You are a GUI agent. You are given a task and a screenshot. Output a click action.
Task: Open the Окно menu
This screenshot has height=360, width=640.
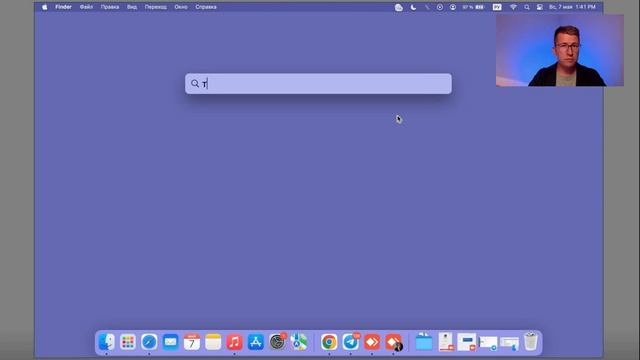[x=181, y=7]
